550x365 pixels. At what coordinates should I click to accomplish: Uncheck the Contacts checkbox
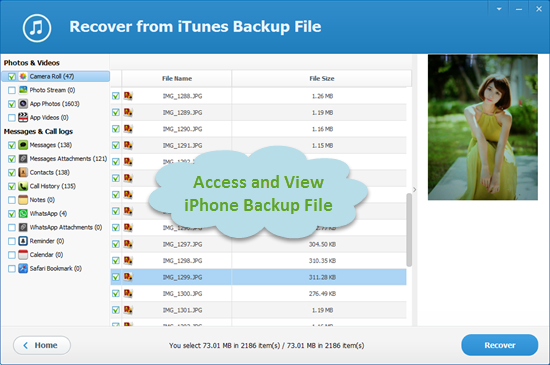(12, 173)
